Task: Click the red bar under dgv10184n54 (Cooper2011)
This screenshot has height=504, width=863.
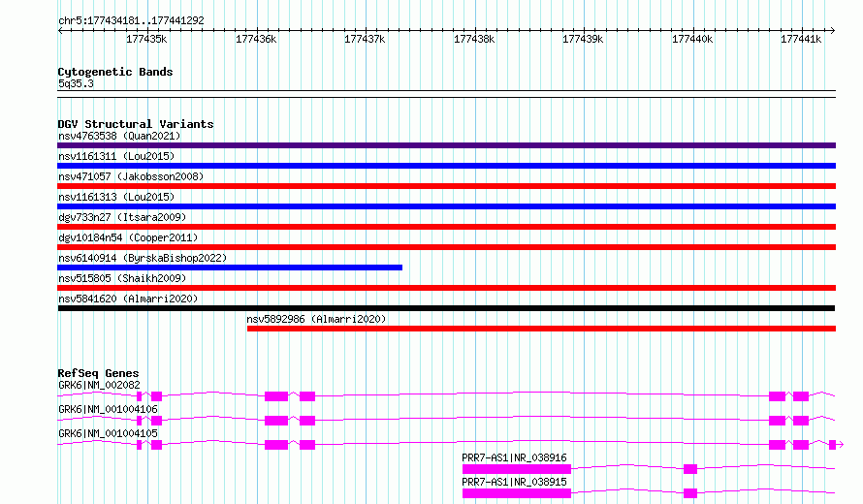Action: coord(446,247)
